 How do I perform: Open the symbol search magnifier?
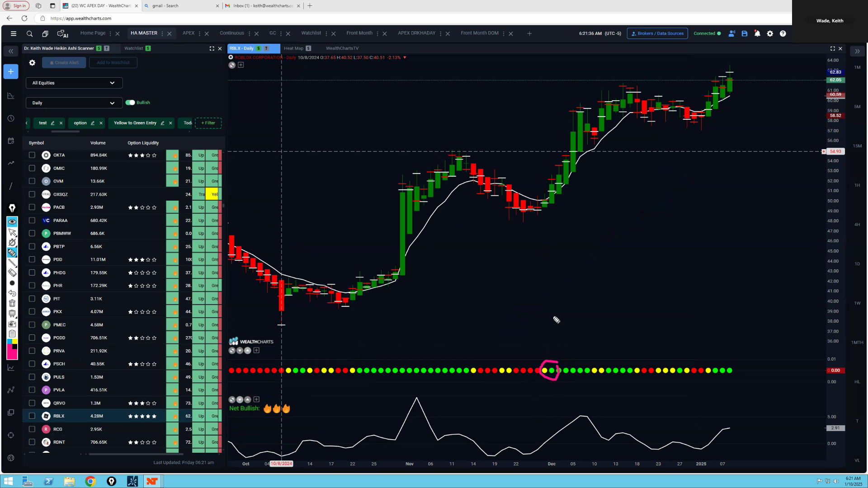[x=29, y=33]
